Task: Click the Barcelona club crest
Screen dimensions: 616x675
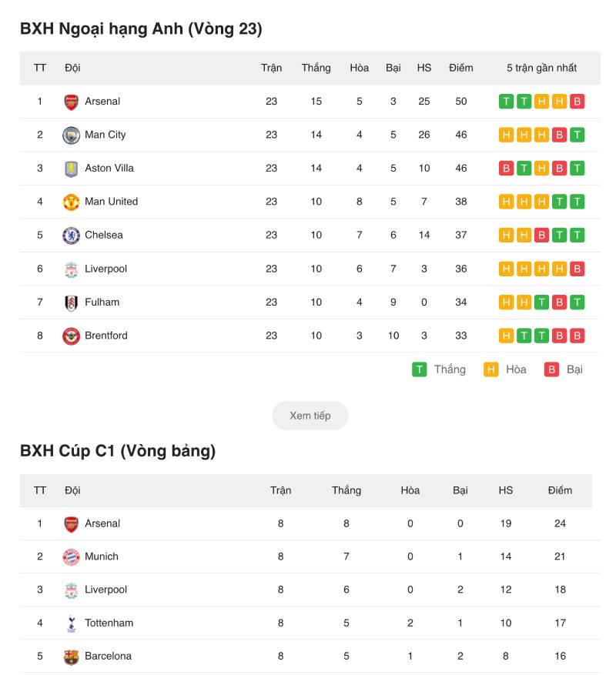Action: point(71,657)
